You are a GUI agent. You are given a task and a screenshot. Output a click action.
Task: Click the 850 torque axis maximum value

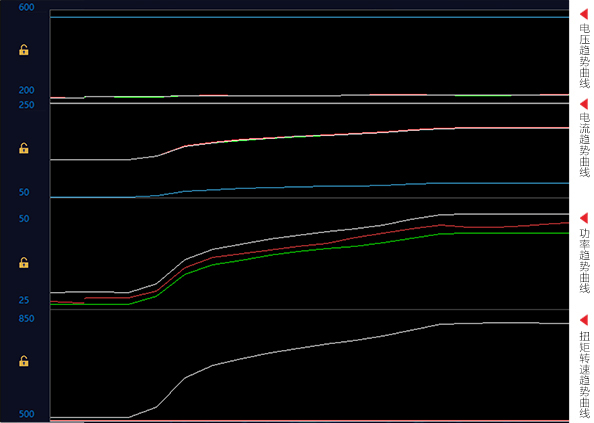[x=27, y=318]
